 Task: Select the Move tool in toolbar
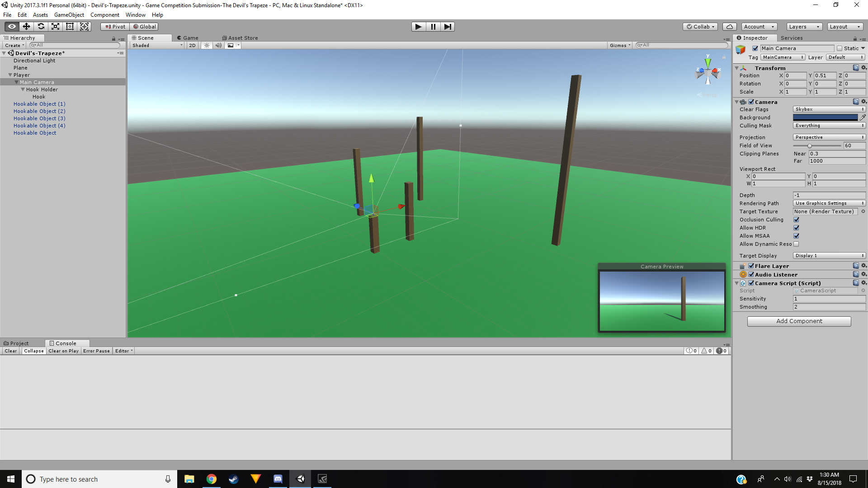tap(26, 27)
